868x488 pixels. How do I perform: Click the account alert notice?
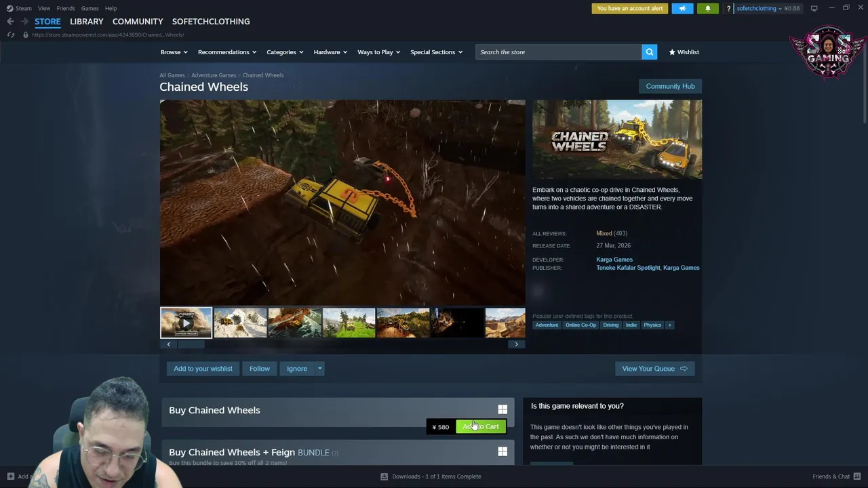click(x=630, y=8)
